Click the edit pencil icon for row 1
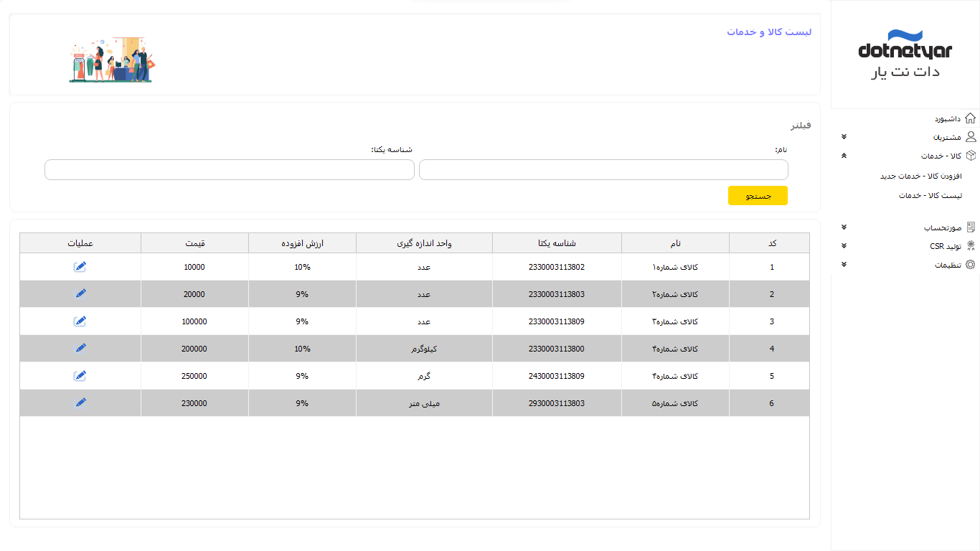Viewport: 980px width, 551px height. 80,267
